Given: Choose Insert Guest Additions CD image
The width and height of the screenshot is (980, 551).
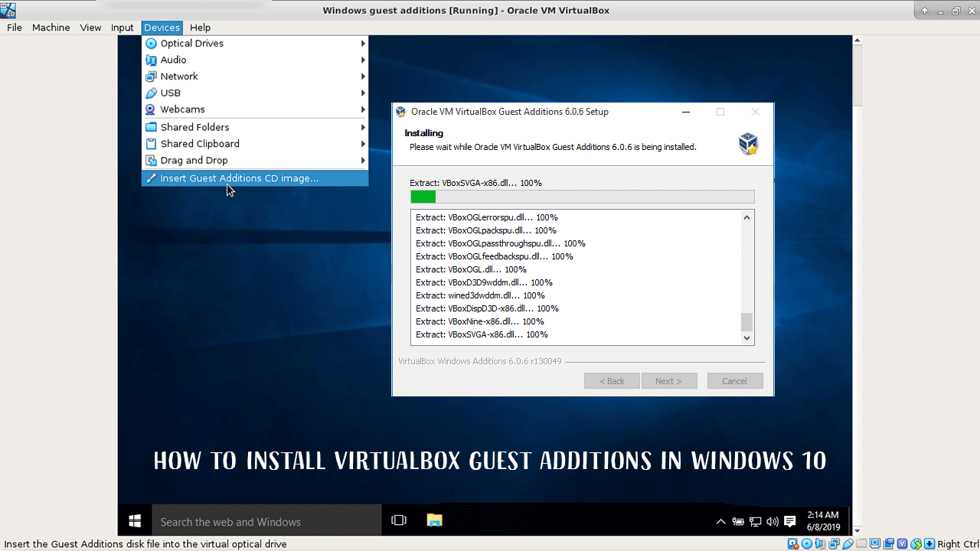Looking at the screenshot, I should 255,178.
